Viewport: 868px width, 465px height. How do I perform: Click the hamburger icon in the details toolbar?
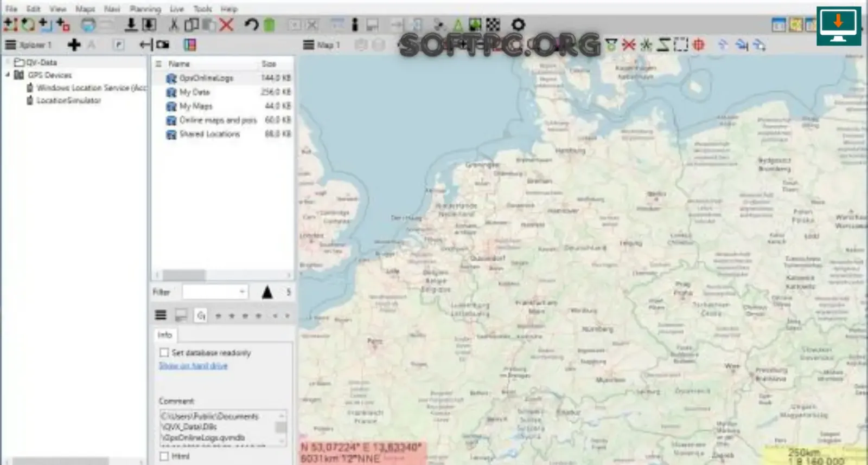pos(161,315)
